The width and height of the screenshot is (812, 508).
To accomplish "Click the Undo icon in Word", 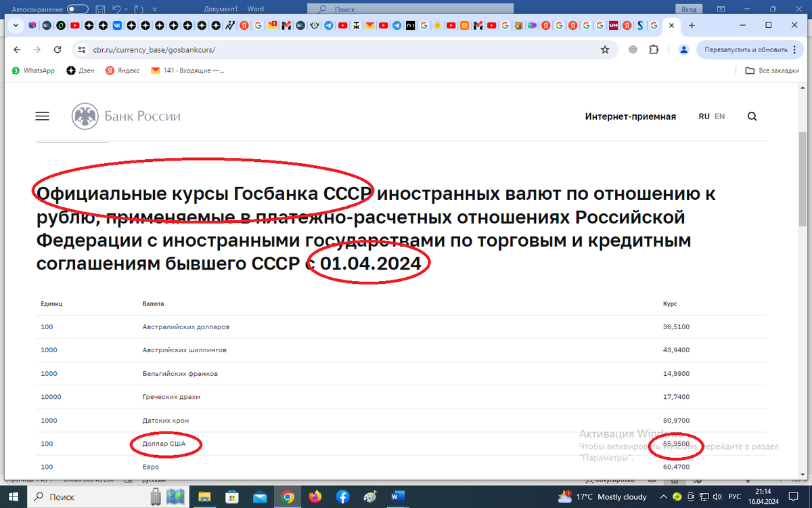I will tap(117, 9).
